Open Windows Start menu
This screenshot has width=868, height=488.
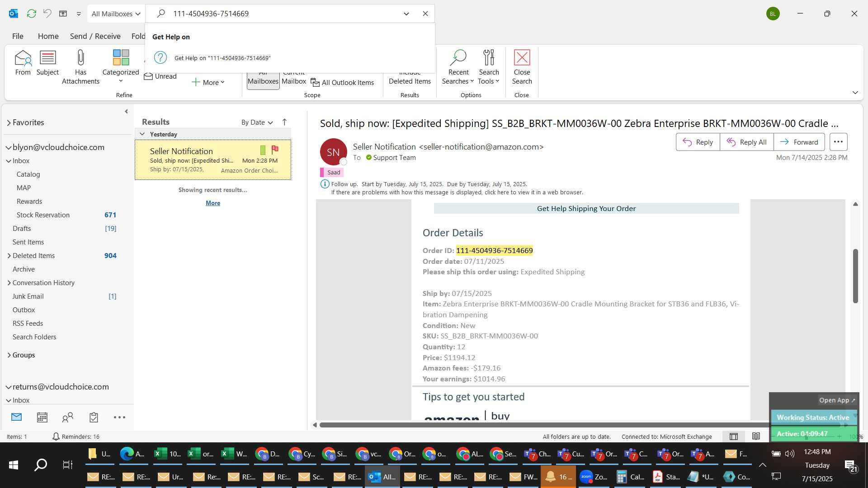click(14, 465)
